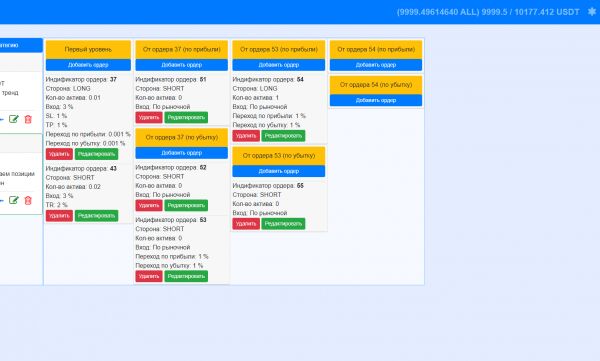Select header От ордера 53 (по убытку)
This screenshot has width=600, height=361.
pyautogui.click(x=279, y=155)
